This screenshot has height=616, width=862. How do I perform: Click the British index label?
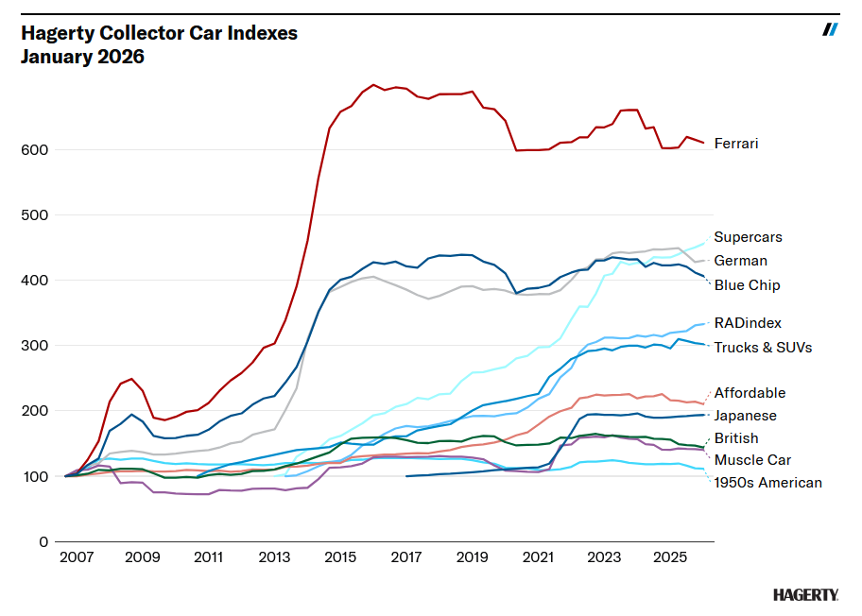coord(736,438)
